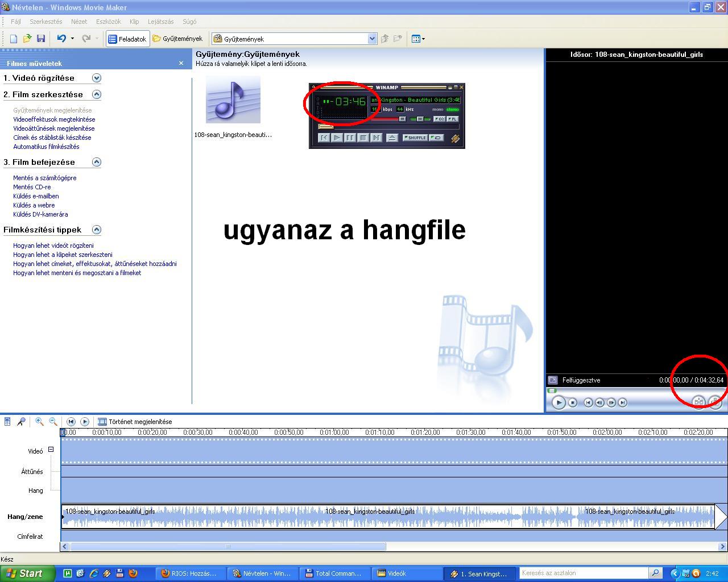
Task: Open the undo history dropdown arrow
Action: (72, 39)
